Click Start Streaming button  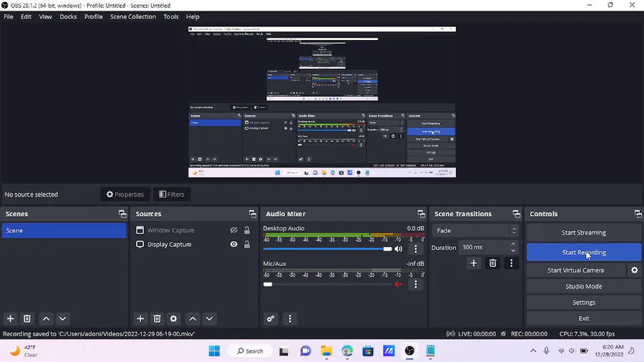tap(584, 233)
